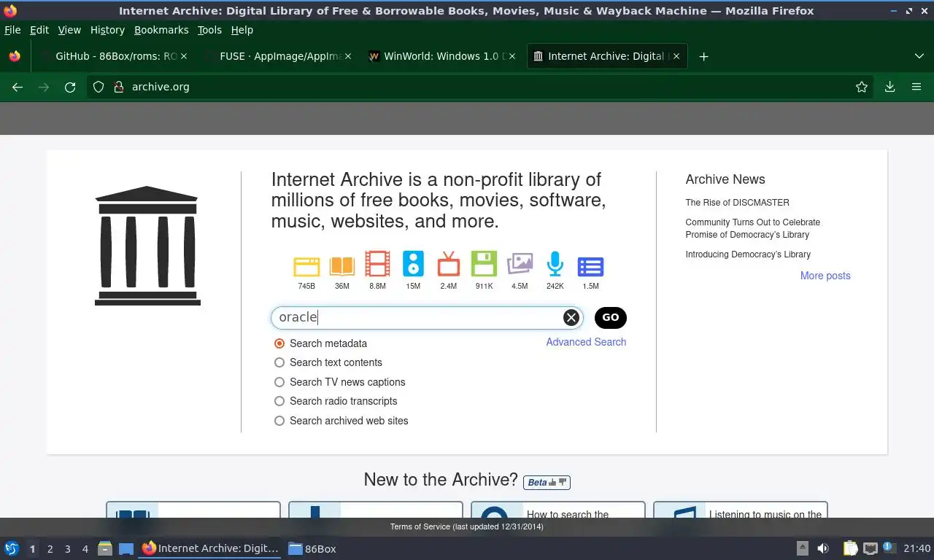Click the web pages (Wayback) media icon
The height and width of the screenshot is (560, 934).
click(306, 265)
